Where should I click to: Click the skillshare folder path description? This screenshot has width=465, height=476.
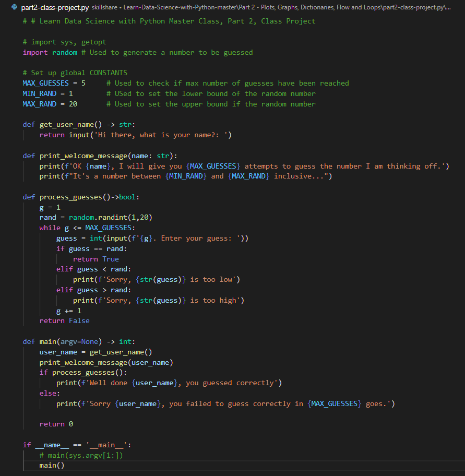click(x=271, y=7)
